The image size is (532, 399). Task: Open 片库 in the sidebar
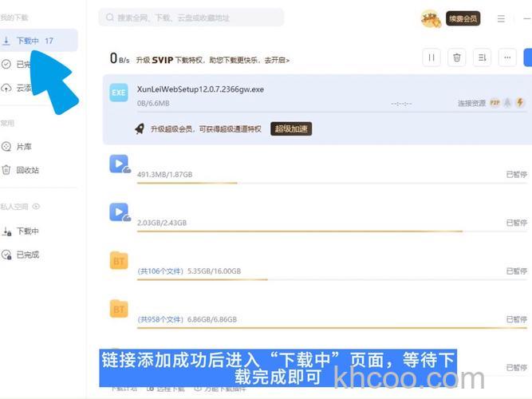pyautogui.click(x=24, y=147)
